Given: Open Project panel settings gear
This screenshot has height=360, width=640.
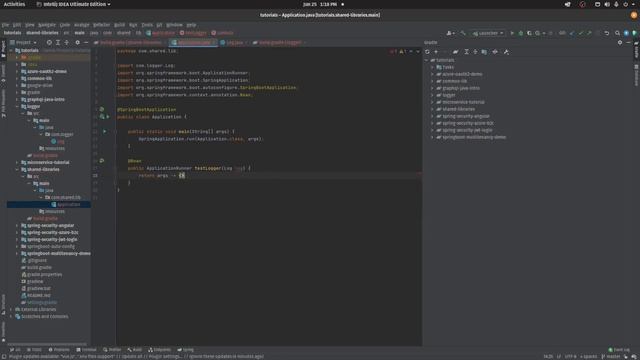Looking at the screenshot, I should point(78,42).
